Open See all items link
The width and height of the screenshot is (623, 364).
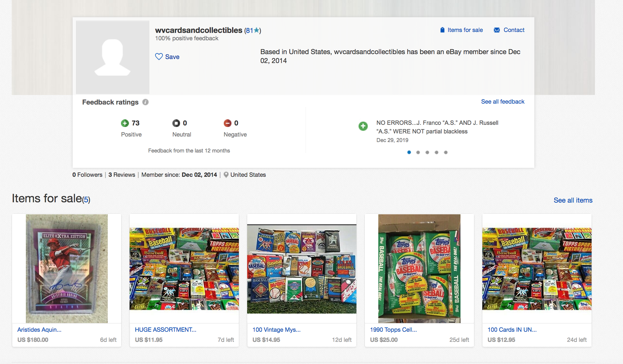pyautogui.click(x=573, y=200)
